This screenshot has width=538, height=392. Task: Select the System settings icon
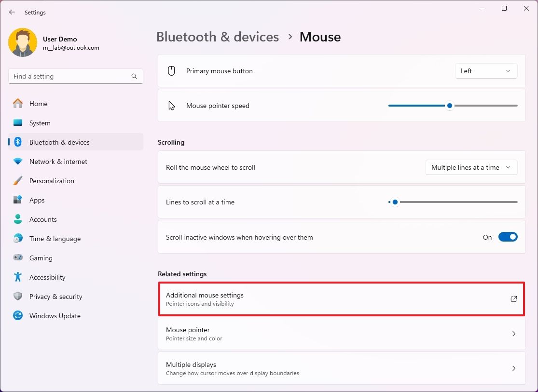click(x=18, y=123)
